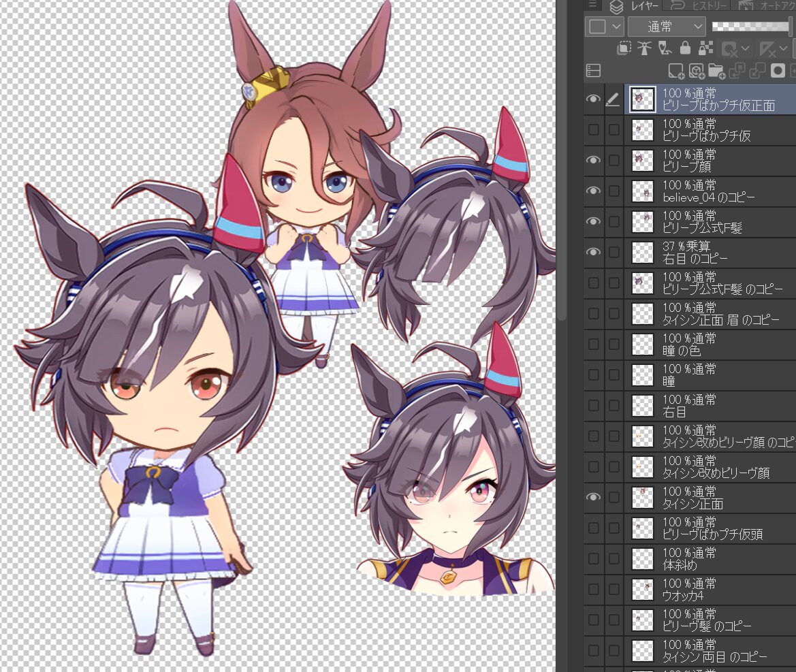
Task: Create a new layer folder
Action: pyautogui.click(x=716, y=71)
